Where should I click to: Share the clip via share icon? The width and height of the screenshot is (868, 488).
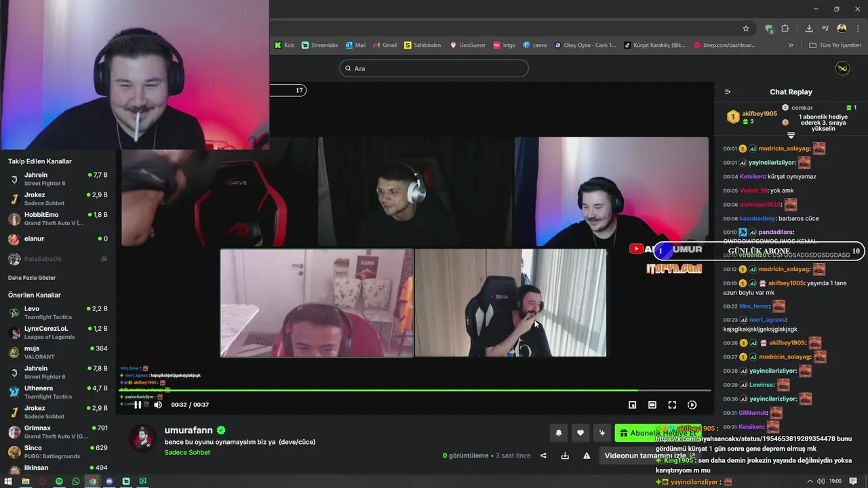543,455
